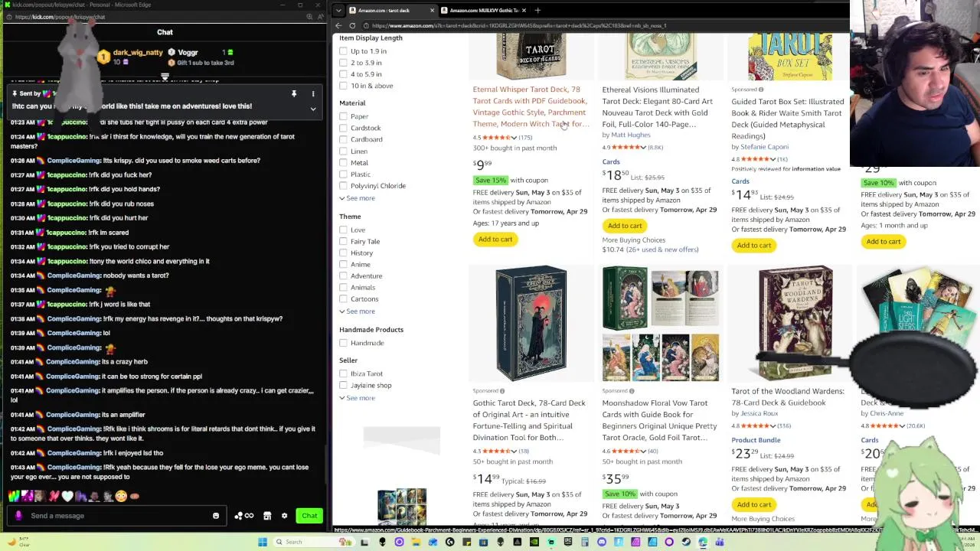
Task: Insert the white heart emote from quick emotes
Action: click(x=67, y=497)
